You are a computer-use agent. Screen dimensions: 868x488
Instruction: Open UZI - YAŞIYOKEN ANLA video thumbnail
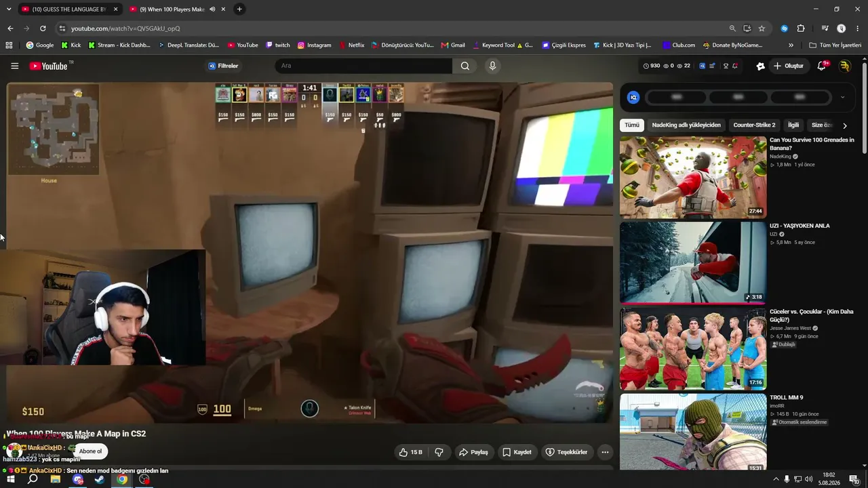(693, 263)
